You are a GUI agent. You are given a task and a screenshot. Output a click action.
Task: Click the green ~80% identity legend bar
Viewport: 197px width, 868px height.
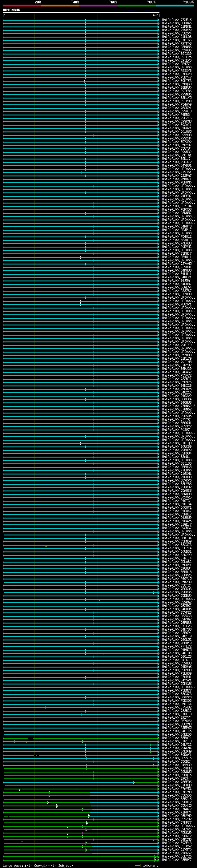click(x=137, y=6)
